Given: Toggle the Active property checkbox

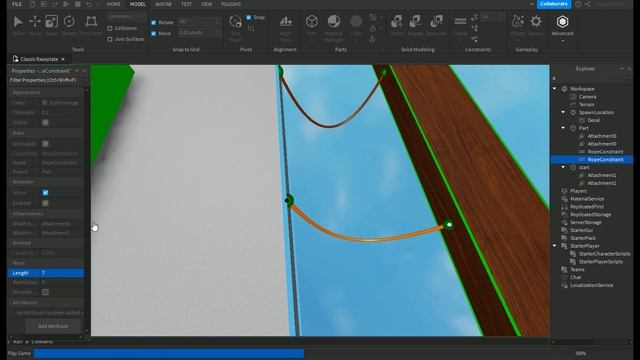Looking at the screenshot, I should (45, 193).
